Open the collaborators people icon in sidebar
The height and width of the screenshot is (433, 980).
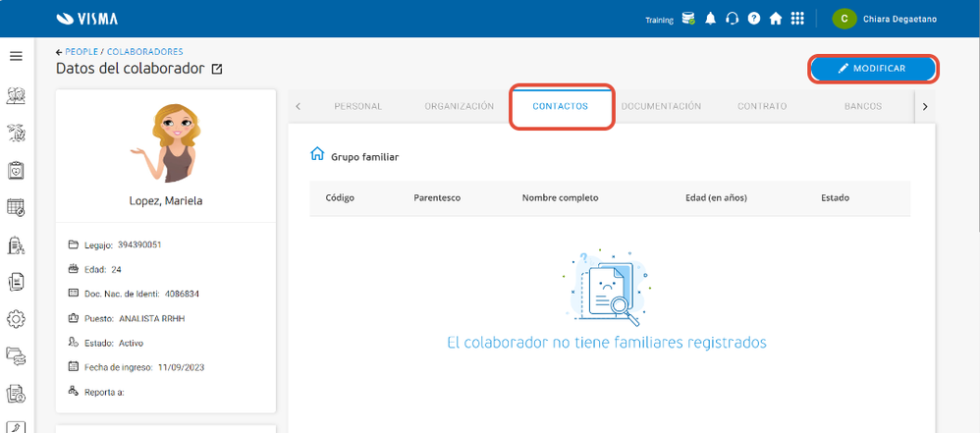point(16,95)
